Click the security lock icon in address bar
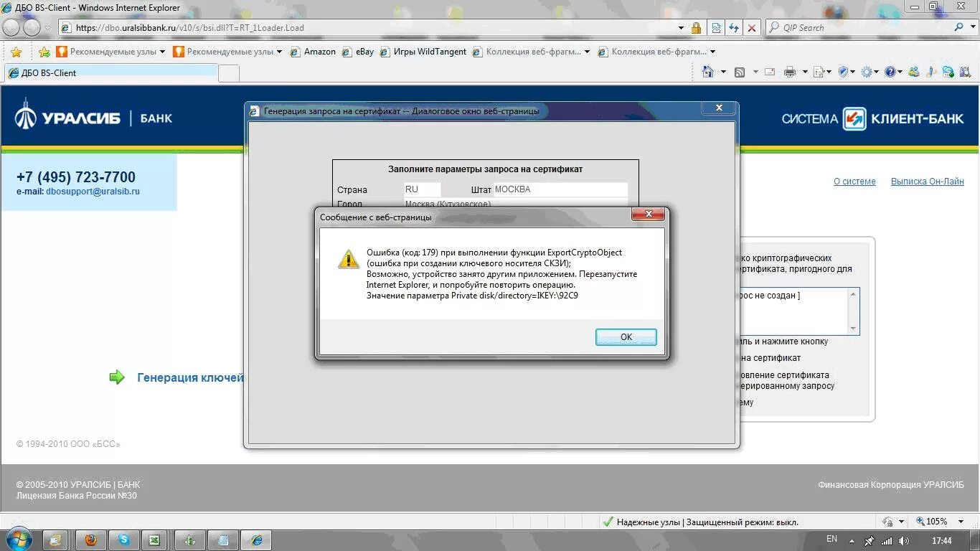980x551 pixels. pos(696,28)
